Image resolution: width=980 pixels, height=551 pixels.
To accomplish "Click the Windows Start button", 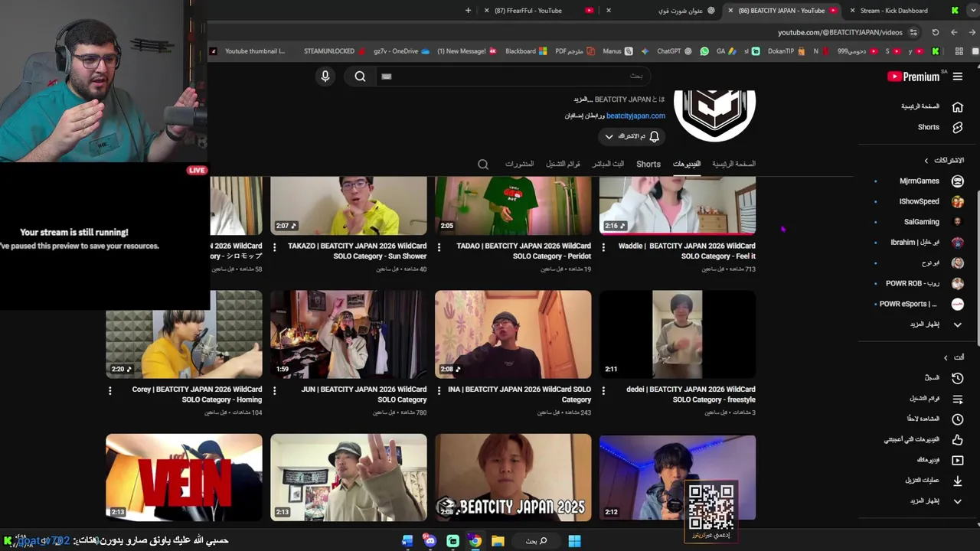I will click(x=574, y=541).
